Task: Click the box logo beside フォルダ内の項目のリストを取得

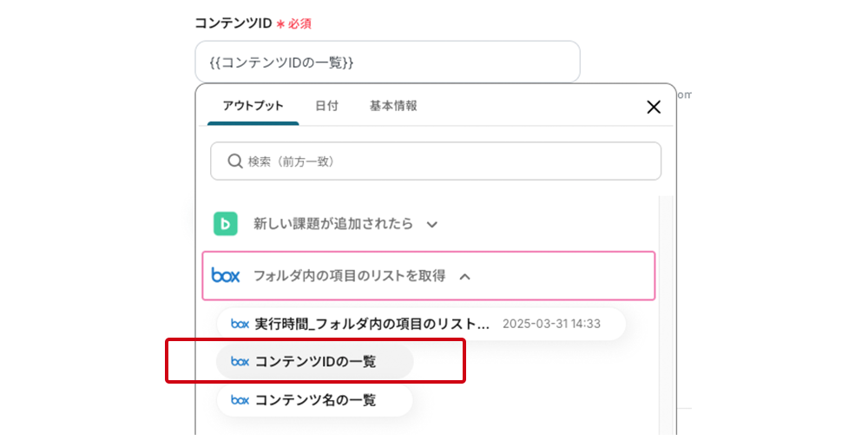Action: [x=226, y=276]
